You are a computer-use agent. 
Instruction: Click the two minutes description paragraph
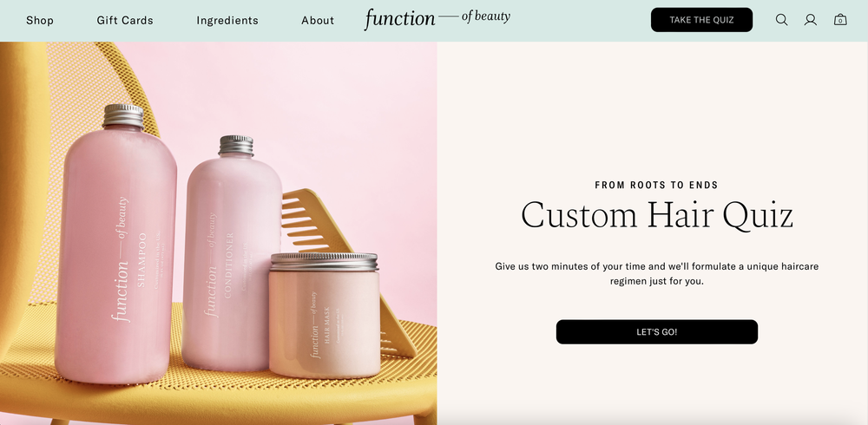coord(656,274)
